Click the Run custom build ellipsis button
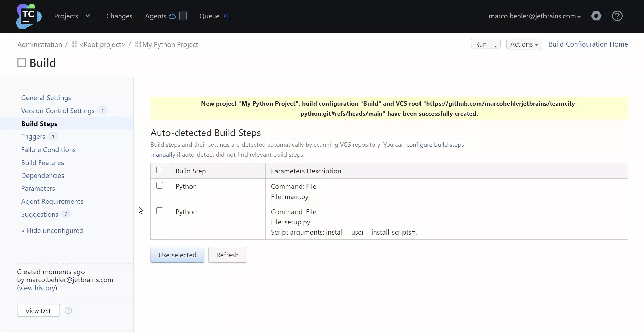This screenshot has height=334, width=644. click(495, 44)
